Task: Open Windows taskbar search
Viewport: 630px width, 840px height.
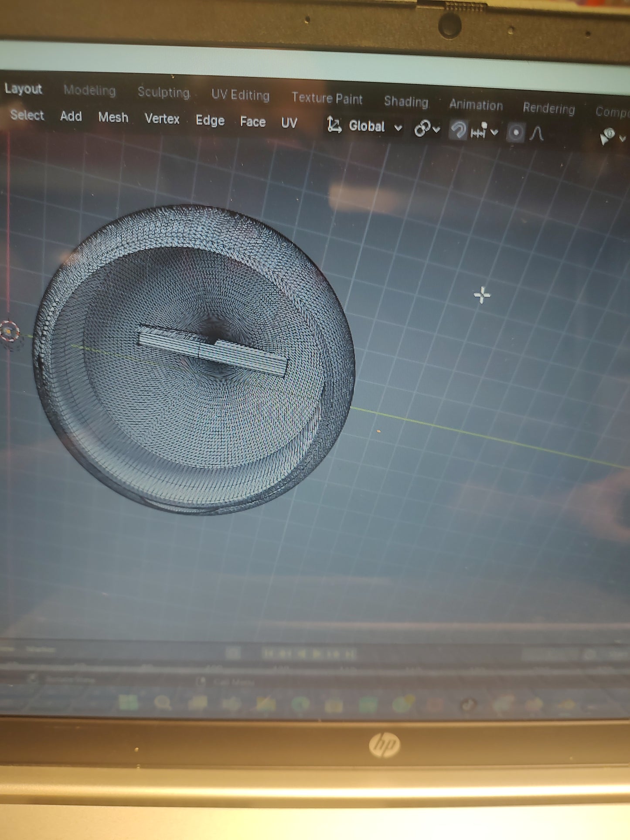Action: pos(163,703)
